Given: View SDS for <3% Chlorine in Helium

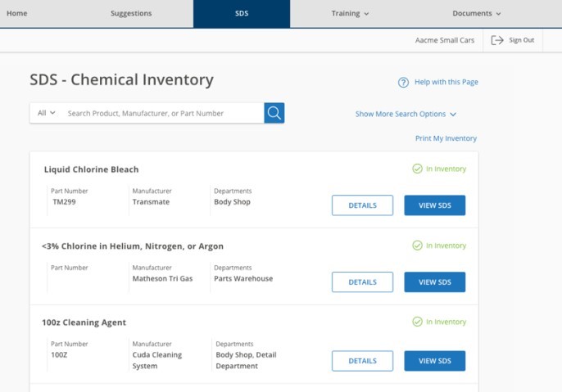Looking at the screenshot, I should (435, 282).
